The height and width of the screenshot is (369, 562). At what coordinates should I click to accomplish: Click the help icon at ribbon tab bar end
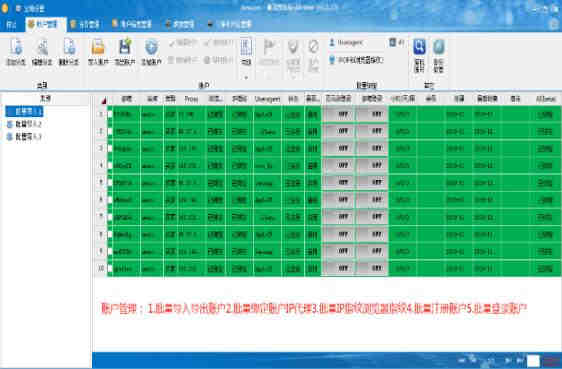555,24
